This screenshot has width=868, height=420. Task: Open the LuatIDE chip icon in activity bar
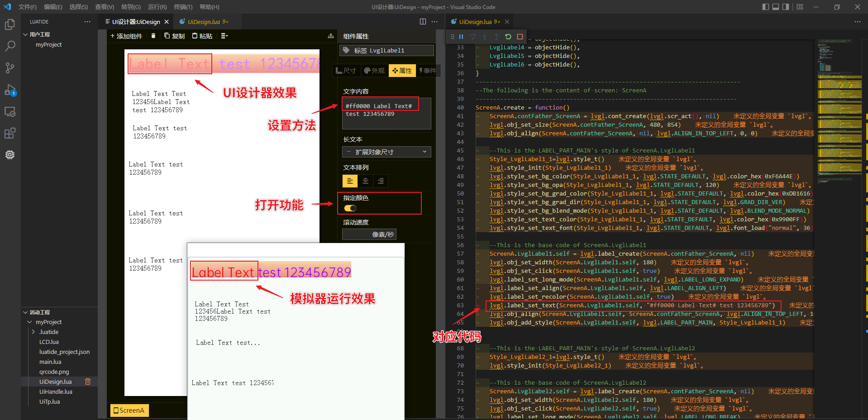click(x=10, y=155)
